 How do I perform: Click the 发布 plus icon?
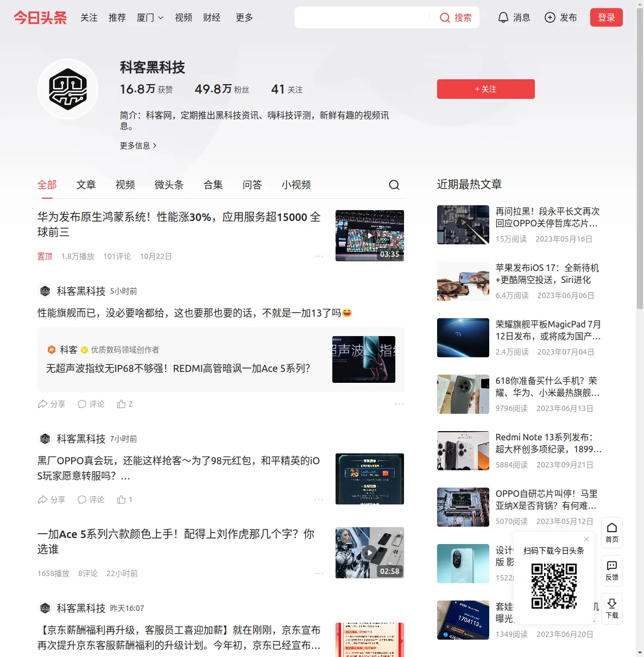pos(550,18)
